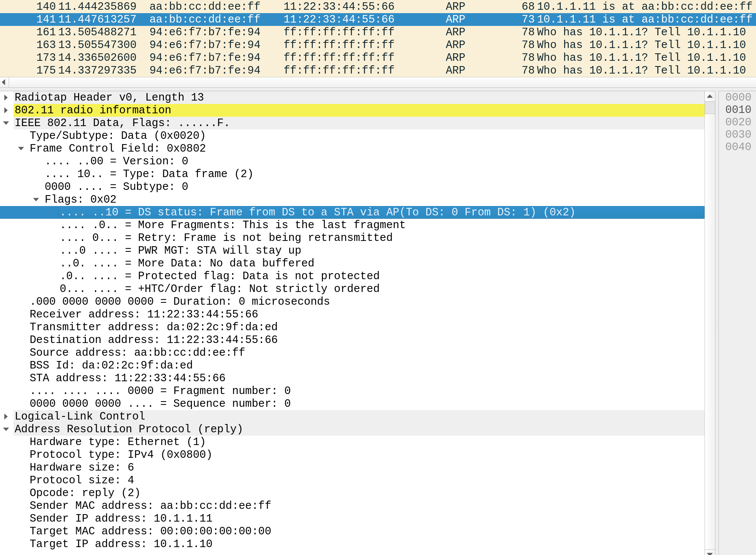Select the Sender IP address line
756x555 pixels.
tap(121, 518)
